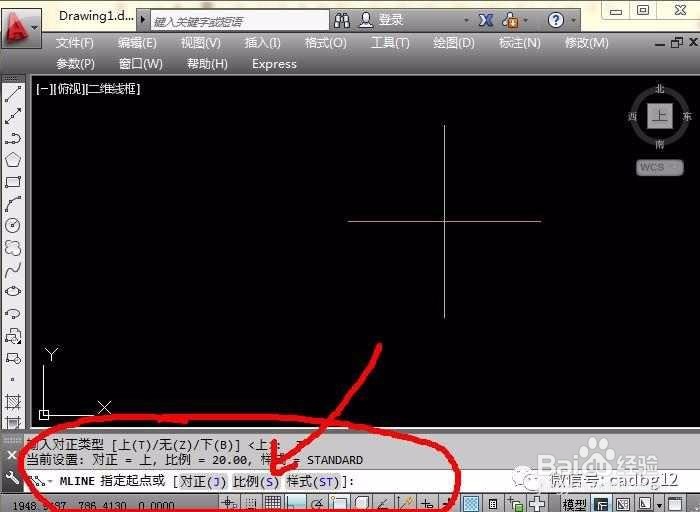Select the Polygon tool
Viewport: 700px width, 512px height.
13,159
